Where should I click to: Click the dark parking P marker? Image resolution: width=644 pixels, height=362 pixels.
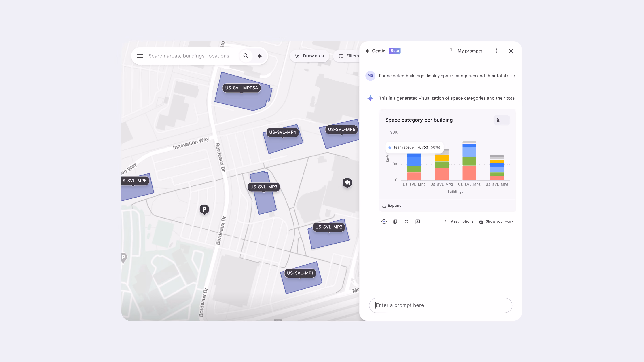point(204,209)
